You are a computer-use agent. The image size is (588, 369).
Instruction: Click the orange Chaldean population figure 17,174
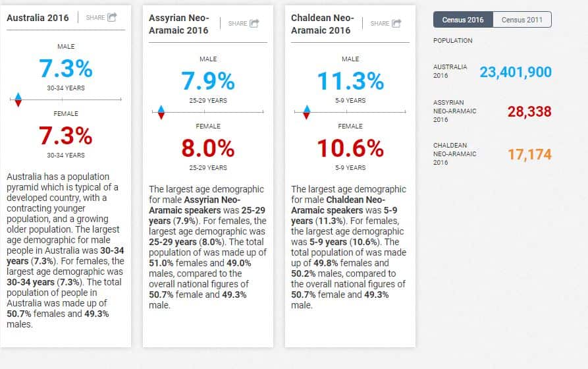529,155
